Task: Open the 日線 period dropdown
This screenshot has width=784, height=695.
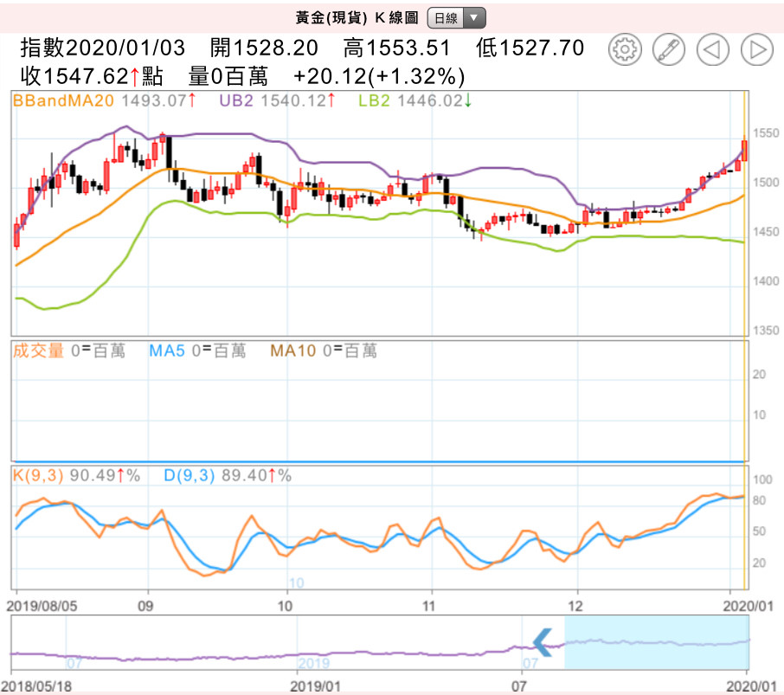Action: tap(457, 17)
